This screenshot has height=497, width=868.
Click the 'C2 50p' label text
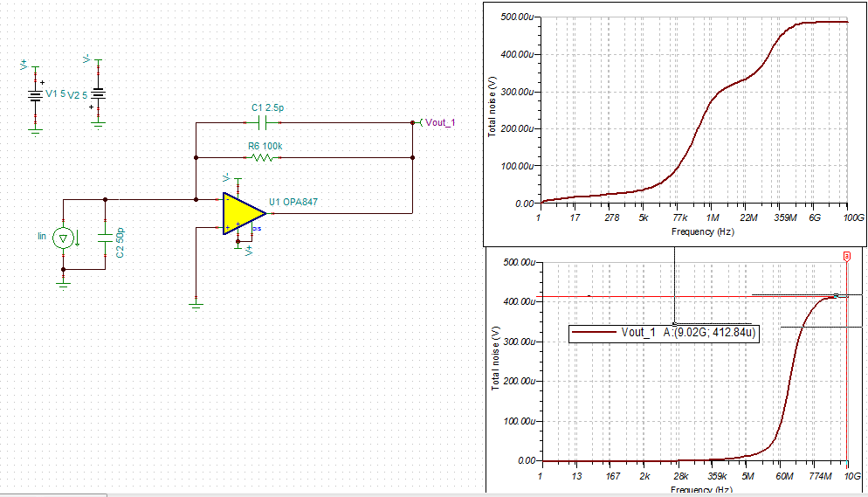pos(121,243)
